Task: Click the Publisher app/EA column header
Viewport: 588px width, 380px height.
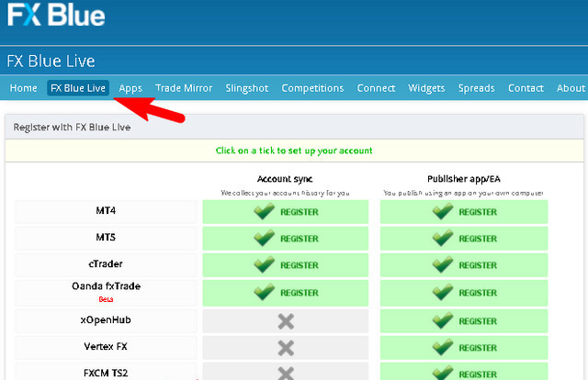Action: coord(464,179)
